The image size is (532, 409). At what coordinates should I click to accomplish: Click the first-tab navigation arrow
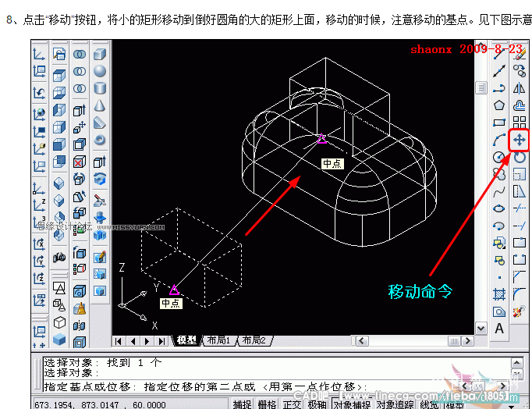[118, 341]
